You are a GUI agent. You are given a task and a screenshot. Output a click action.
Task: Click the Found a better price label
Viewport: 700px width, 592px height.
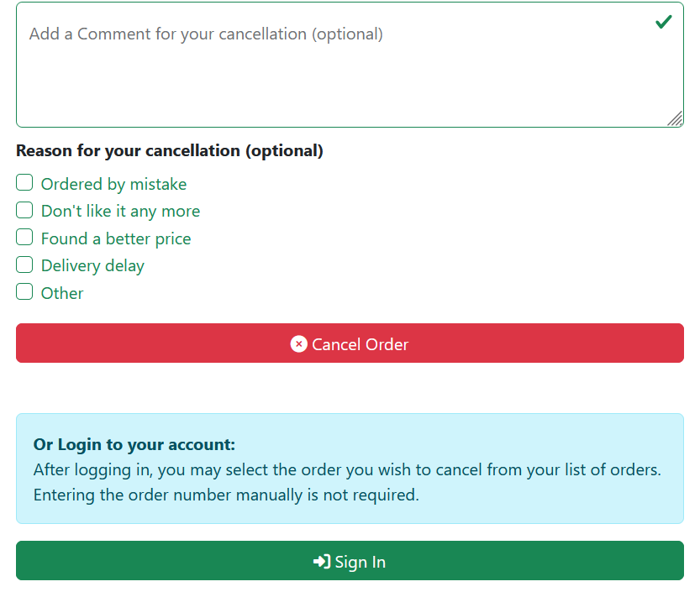116,238
